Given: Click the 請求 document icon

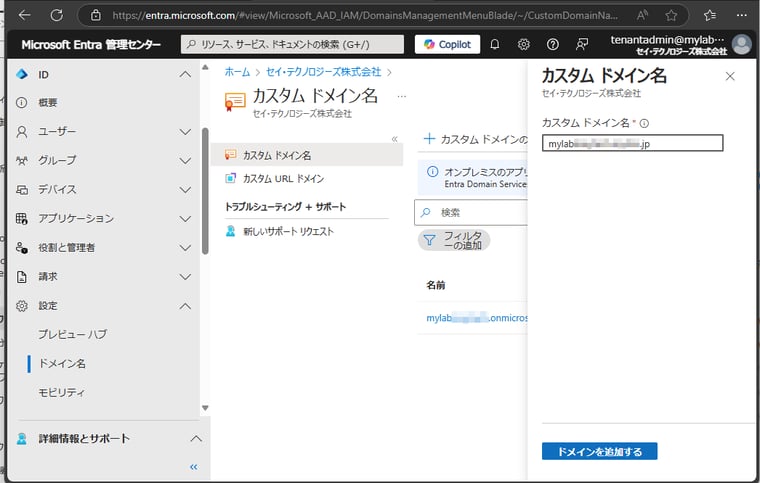Looking at the screenshot, I should point(22,277).
